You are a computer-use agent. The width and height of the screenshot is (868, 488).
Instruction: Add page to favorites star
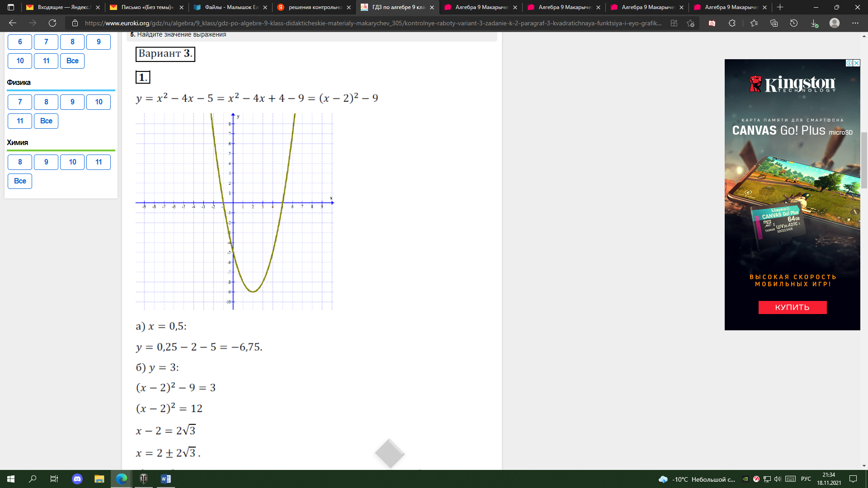click(x=690, y=23)
